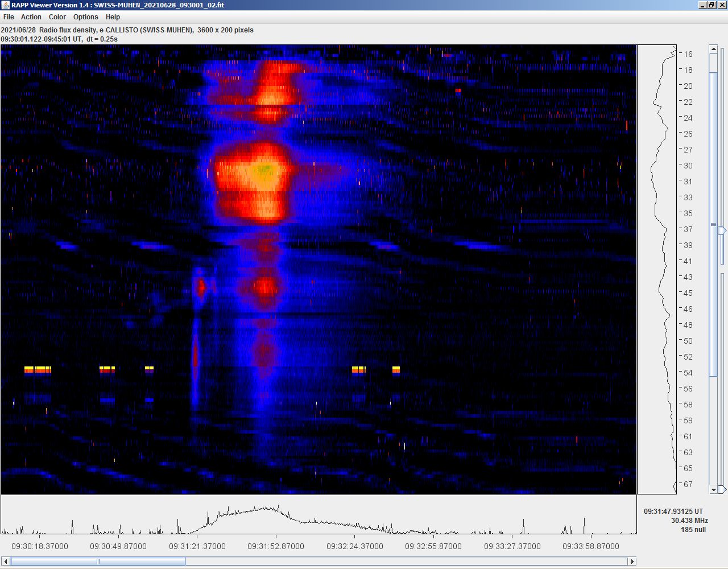Click the vertical scrollbar down arrow
728x569 pixels.
click(x=714, y=489)
